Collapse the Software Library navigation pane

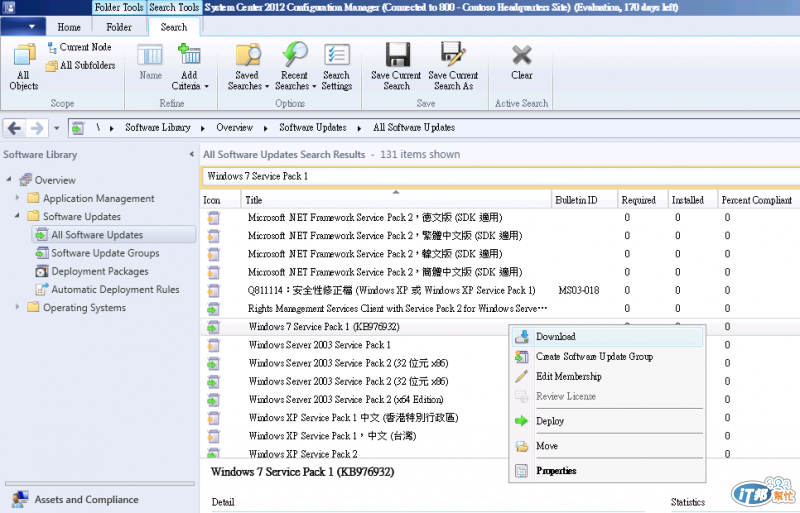coord(191,154)
